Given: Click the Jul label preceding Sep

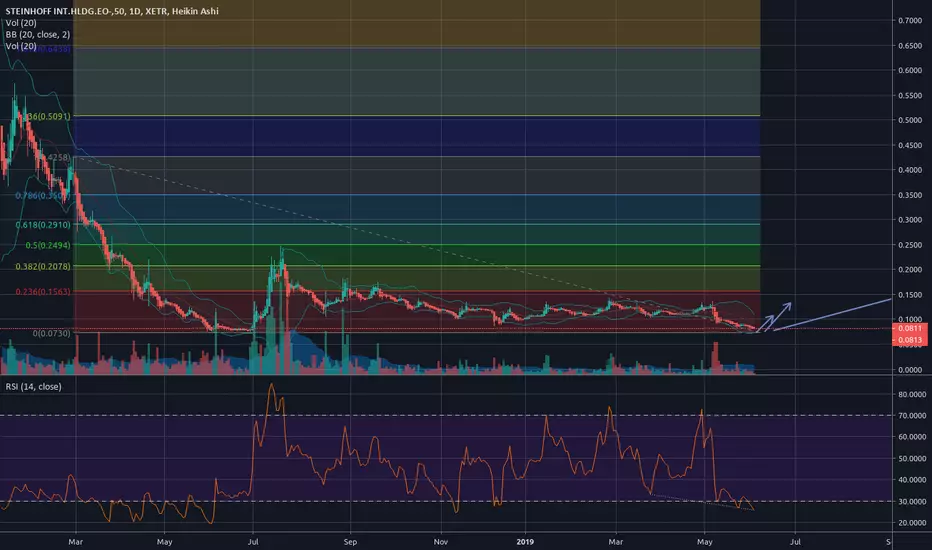Looking at the screenshot, I should [253, 542].
